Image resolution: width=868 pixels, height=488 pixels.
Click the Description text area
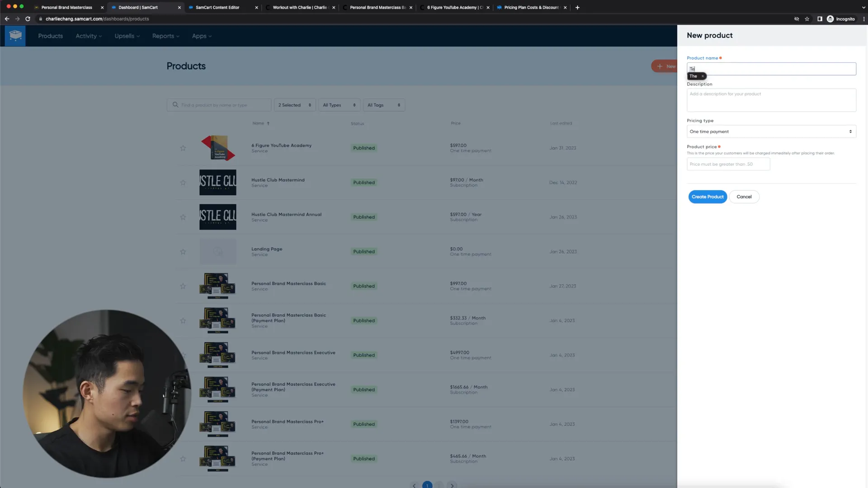(x=771, y=100)
